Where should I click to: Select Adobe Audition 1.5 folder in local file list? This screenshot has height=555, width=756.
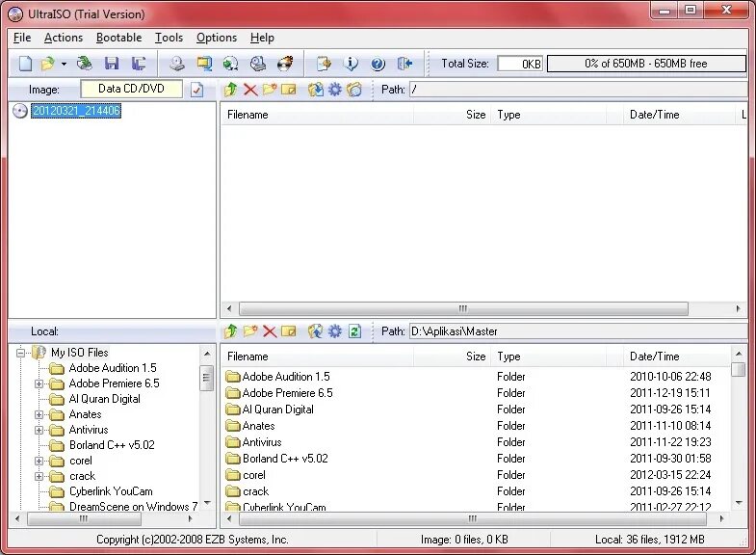tap(286, 376)
